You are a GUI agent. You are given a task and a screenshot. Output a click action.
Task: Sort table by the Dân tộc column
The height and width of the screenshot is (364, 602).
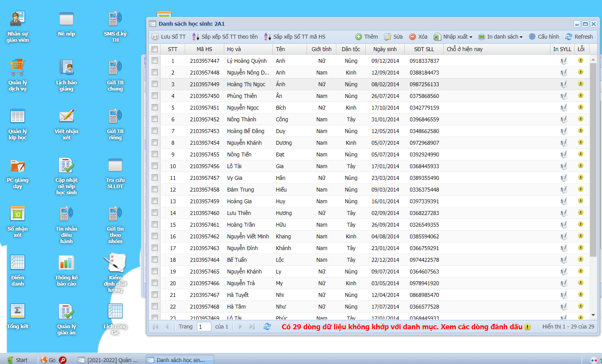351,49
